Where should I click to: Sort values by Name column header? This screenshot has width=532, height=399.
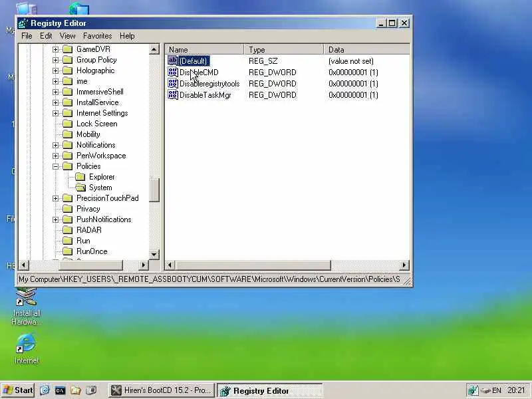pos(205,49)
